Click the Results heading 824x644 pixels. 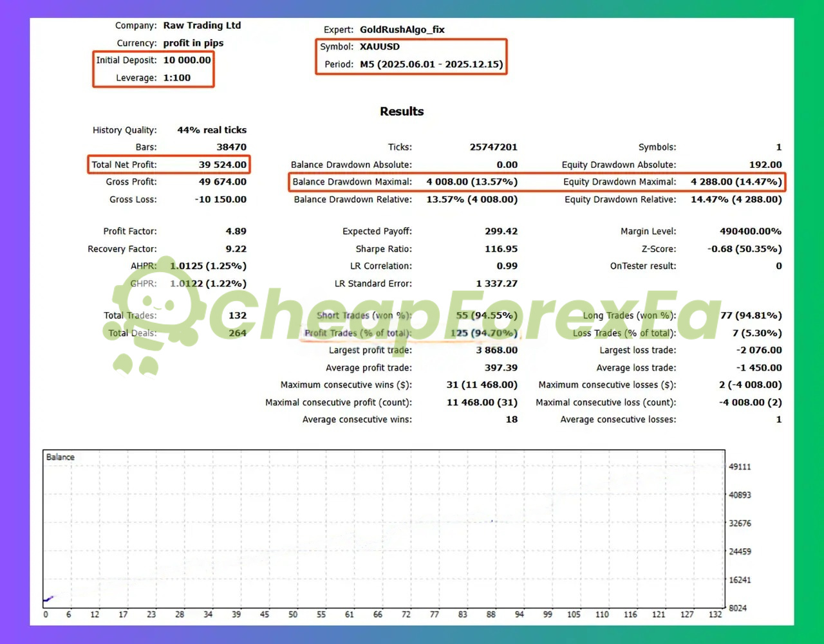click(402, 111)
